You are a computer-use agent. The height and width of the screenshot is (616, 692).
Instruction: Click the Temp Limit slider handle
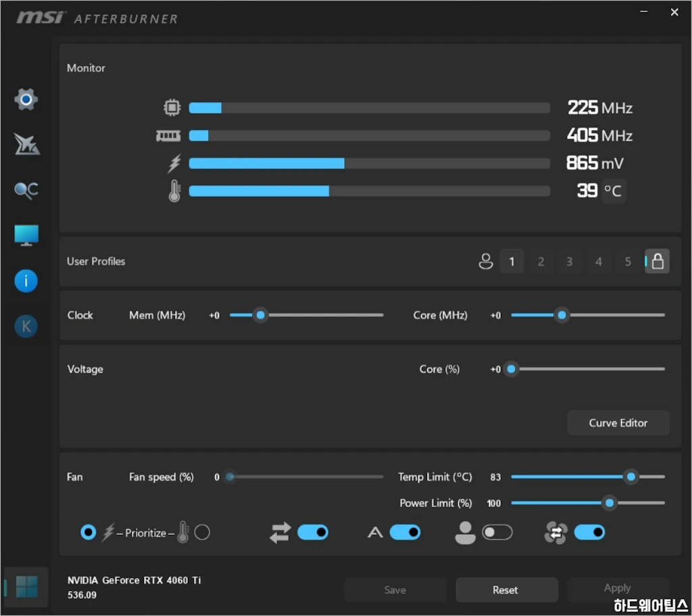click(631, 477)
